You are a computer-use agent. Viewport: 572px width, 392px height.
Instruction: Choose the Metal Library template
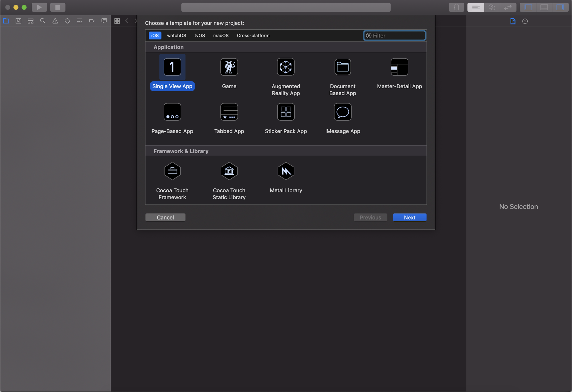pos(286,171)
